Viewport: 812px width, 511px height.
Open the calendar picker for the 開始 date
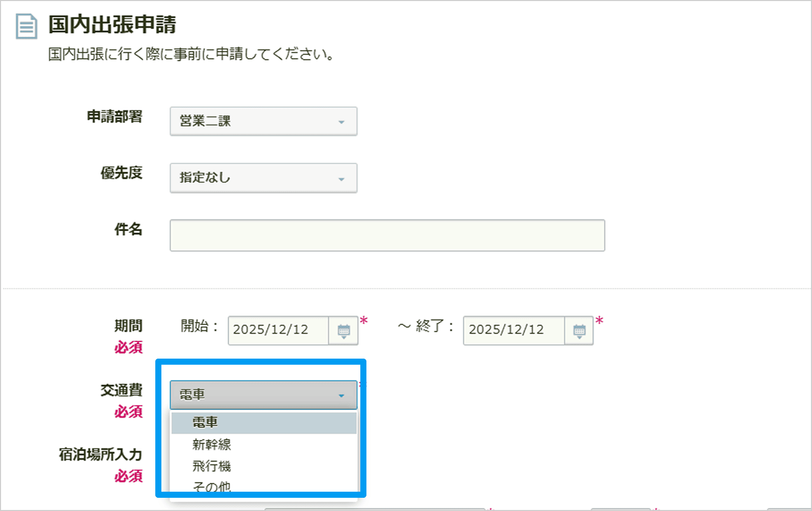click(344, 331)
